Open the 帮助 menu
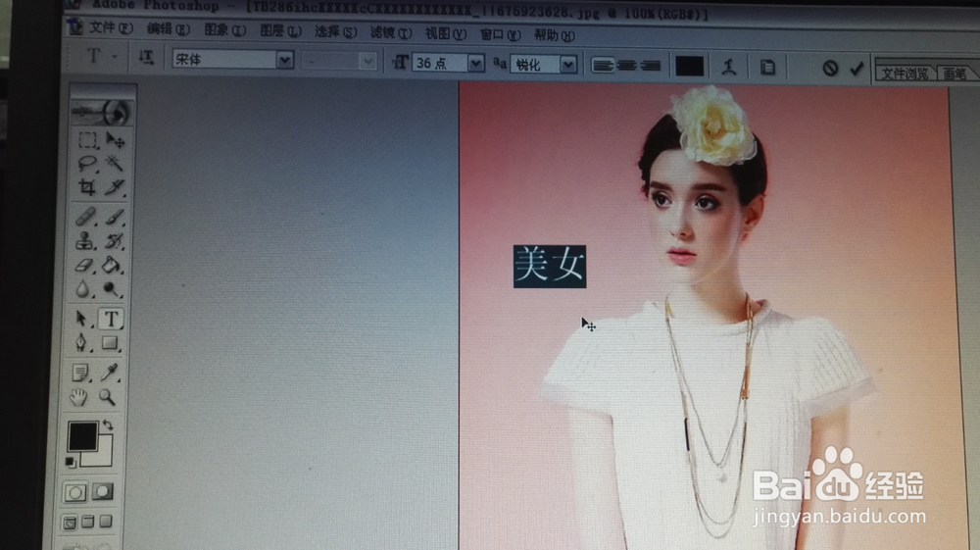Viewport: 980px width, 550px height. (555, 35)
